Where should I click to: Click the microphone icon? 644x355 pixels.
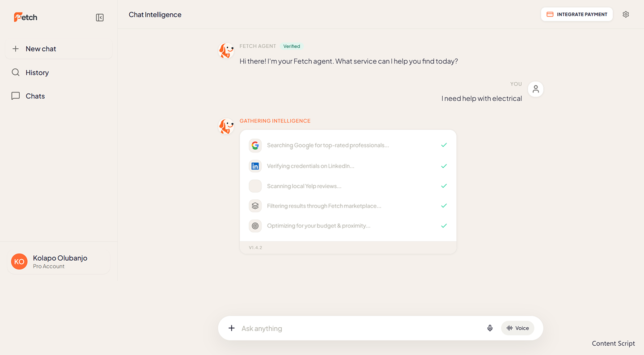pos(490,328)
